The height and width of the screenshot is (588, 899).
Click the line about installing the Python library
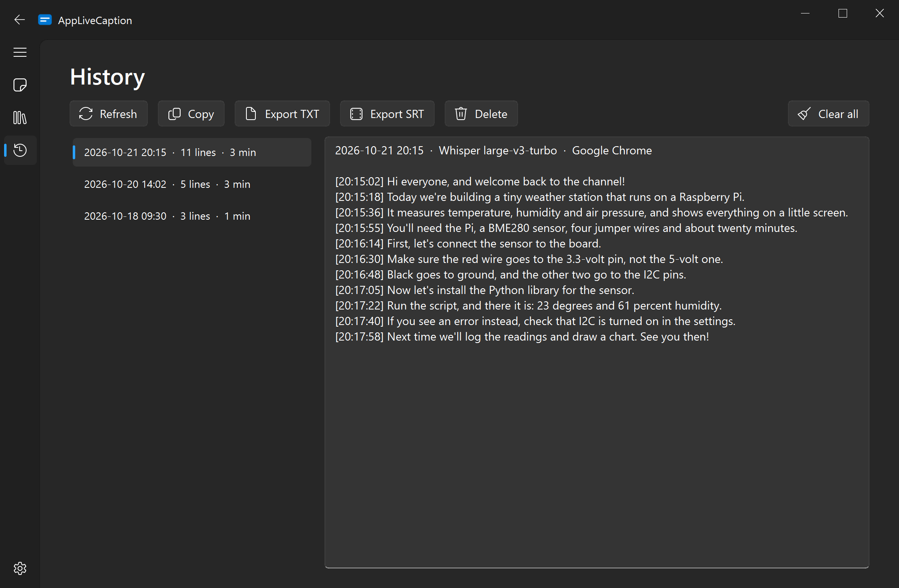(x=485, y=290)
